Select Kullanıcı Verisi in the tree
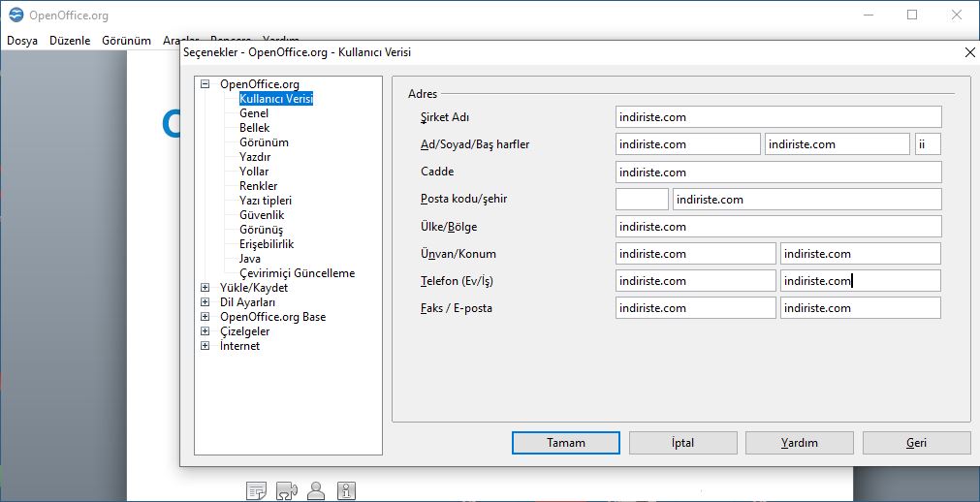This screenshot has height=502, width=980. point(275,99)
